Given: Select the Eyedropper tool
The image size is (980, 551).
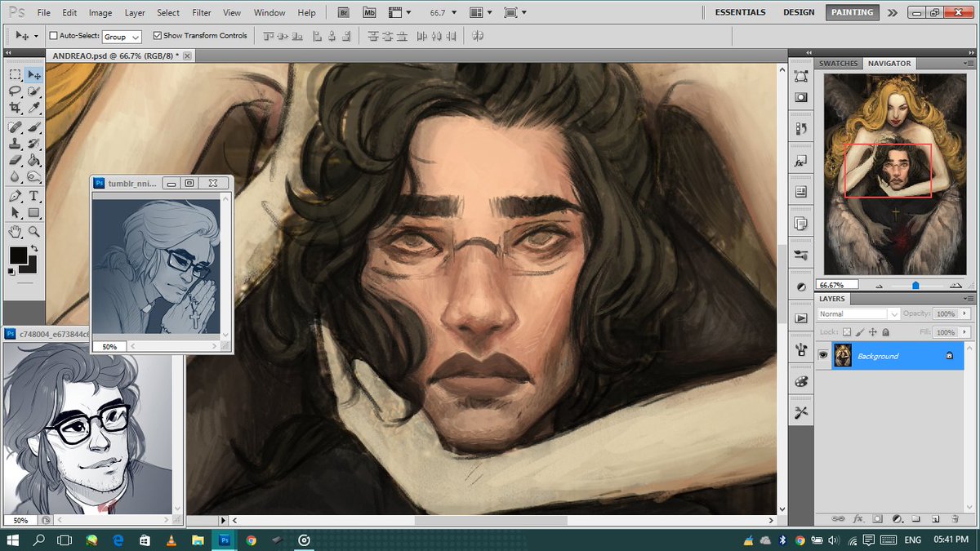Looking at the screenshot, I should (34, 107).
